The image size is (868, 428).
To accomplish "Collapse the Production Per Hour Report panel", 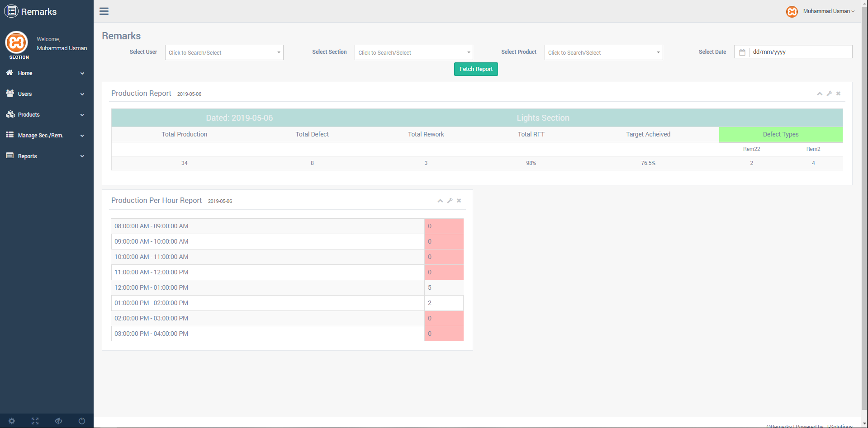I will 440,201.
